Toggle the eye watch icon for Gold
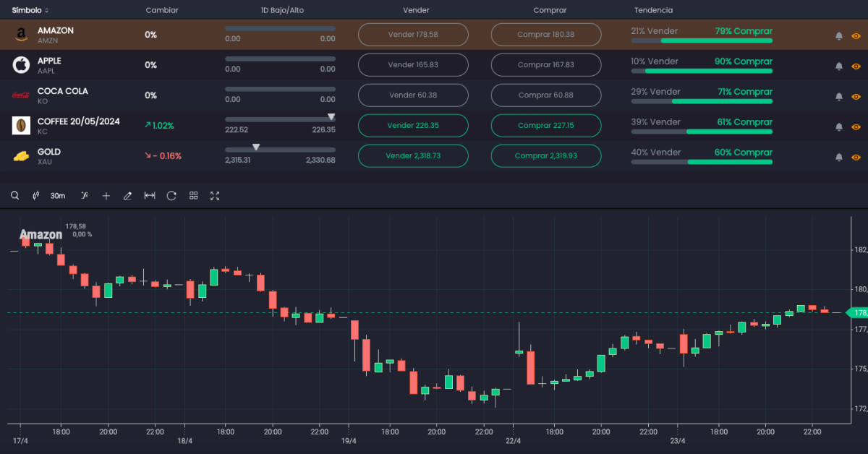Screen dimensions: 868x454 856,156
